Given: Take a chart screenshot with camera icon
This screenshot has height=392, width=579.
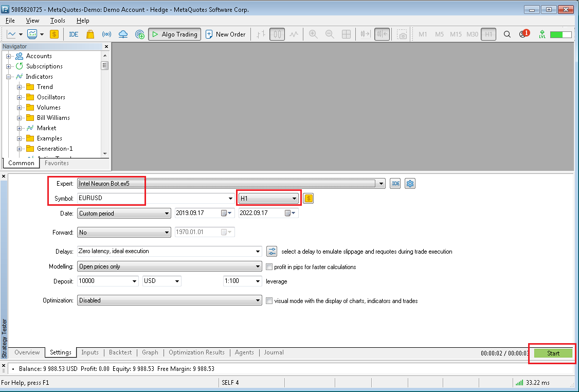Looking at the screenshot, I should click(402, 34).
